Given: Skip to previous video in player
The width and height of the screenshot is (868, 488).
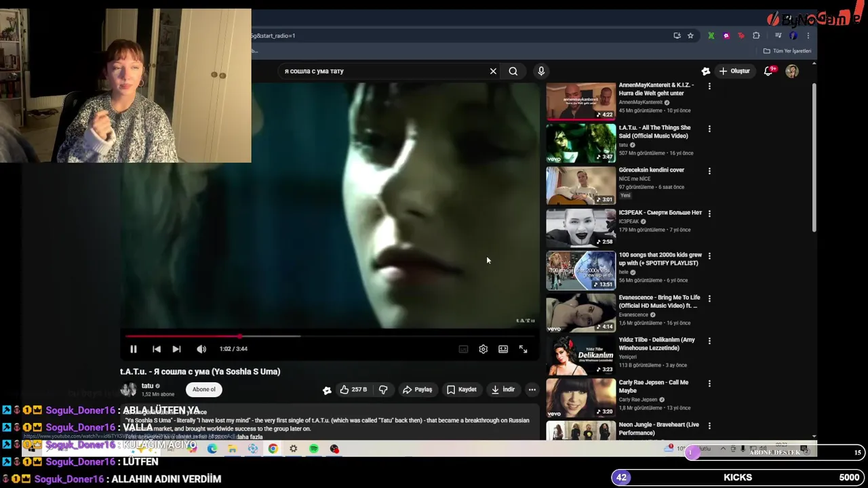Looking at the screenshot, I should [157, 349].
